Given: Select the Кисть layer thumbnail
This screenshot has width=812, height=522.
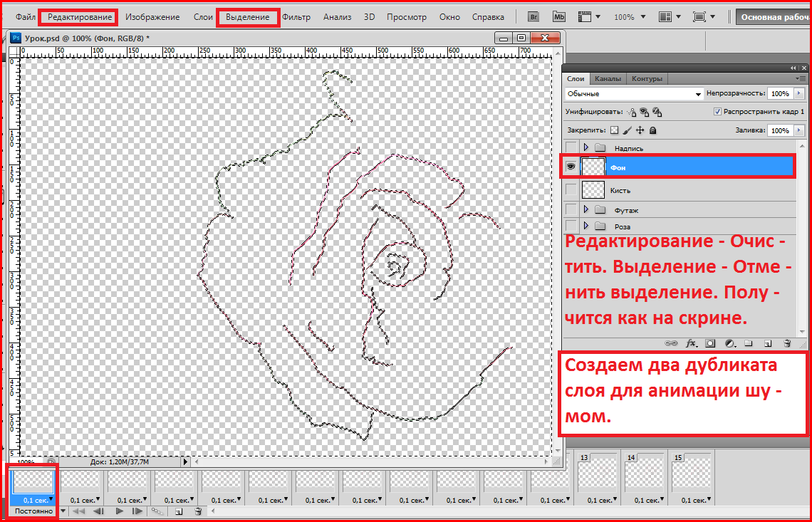Looking at the screenshot, I should 593,190.
